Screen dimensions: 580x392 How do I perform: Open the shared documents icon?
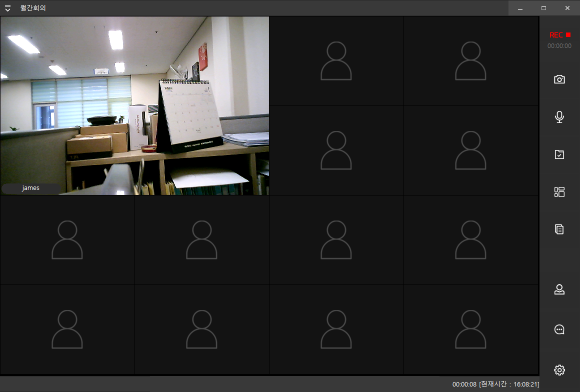(x=559, y=229)
